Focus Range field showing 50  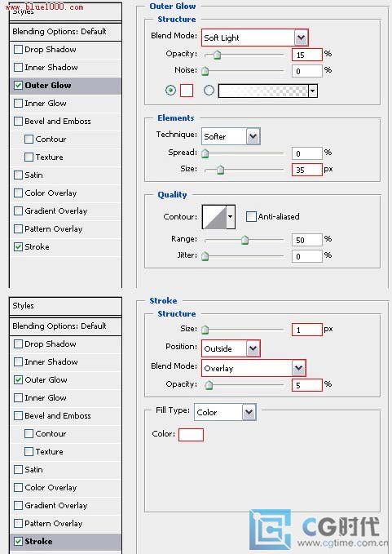point(307,240)
